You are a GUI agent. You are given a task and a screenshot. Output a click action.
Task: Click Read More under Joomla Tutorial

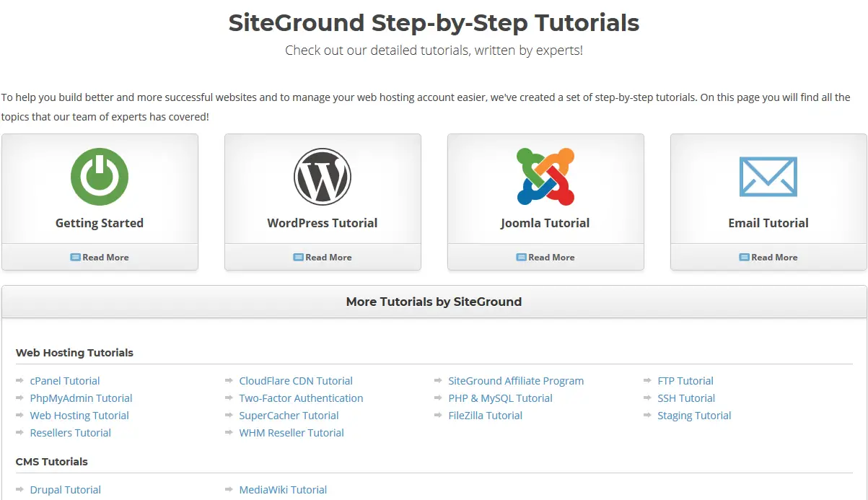551,257
